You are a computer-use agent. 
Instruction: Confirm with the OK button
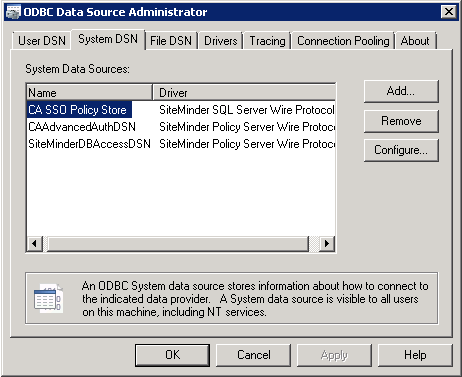pos(172,355)
